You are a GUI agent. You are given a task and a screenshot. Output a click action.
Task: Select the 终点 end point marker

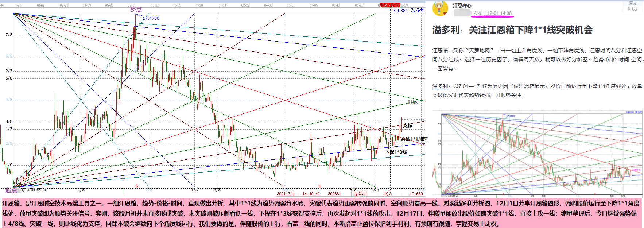click(136, 9)
